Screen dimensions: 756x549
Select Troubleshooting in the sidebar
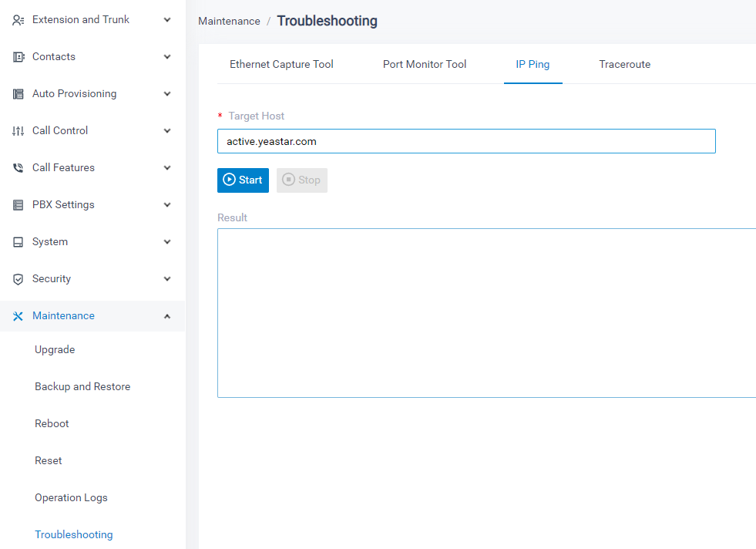click(74, 534)
